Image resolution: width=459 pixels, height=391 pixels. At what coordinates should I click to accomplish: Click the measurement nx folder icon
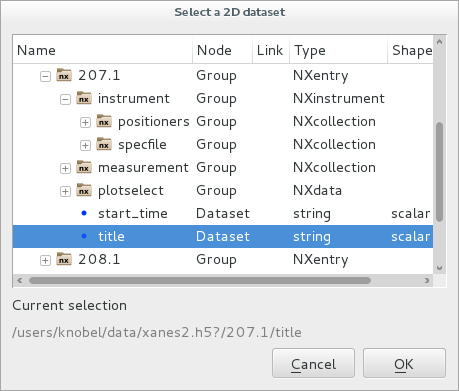[84, 167]
